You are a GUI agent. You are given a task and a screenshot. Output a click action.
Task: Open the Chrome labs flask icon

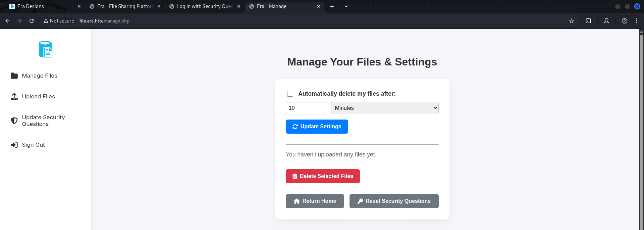point(606,21)
